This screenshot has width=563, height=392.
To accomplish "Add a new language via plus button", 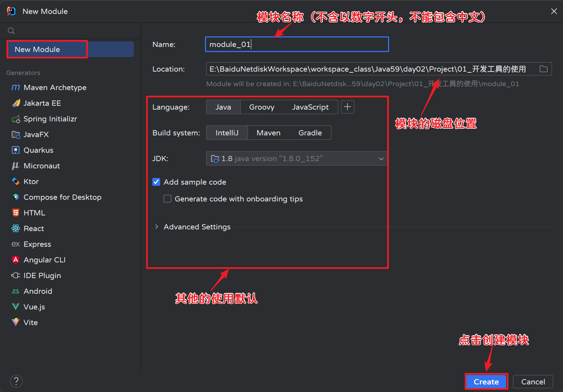I will point(347,107).
